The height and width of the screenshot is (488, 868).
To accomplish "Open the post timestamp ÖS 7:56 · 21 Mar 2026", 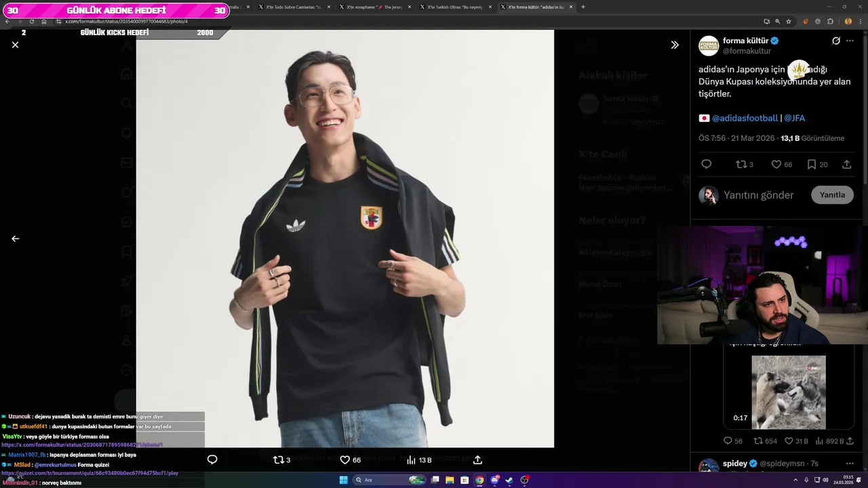I will (x=737, y=138).
